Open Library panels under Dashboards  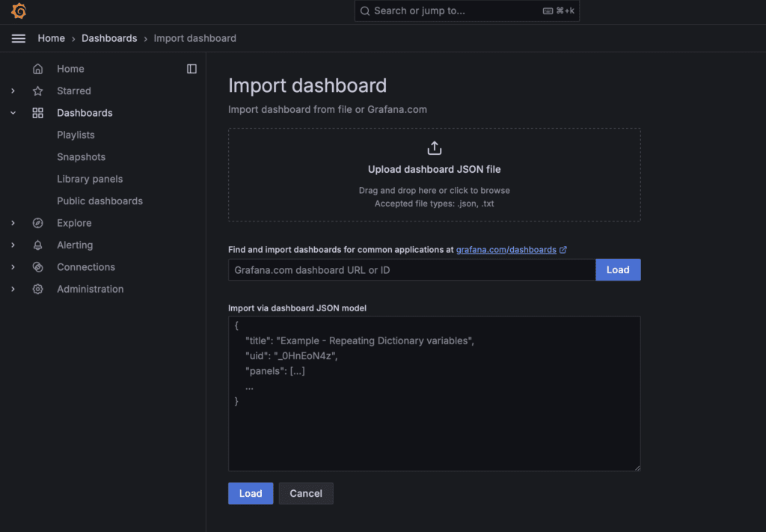[x=90, y=179]
